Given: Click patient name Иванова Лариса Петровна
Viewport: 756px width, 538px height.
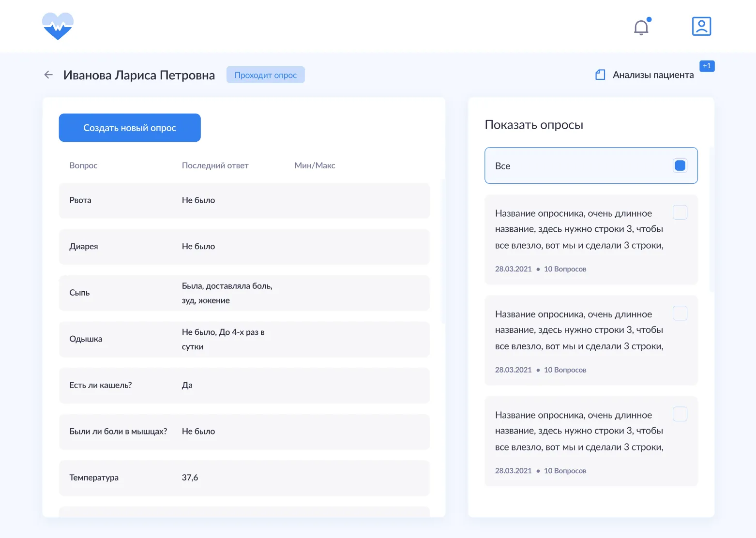Looking at the screenshot, I should point(139,75).
